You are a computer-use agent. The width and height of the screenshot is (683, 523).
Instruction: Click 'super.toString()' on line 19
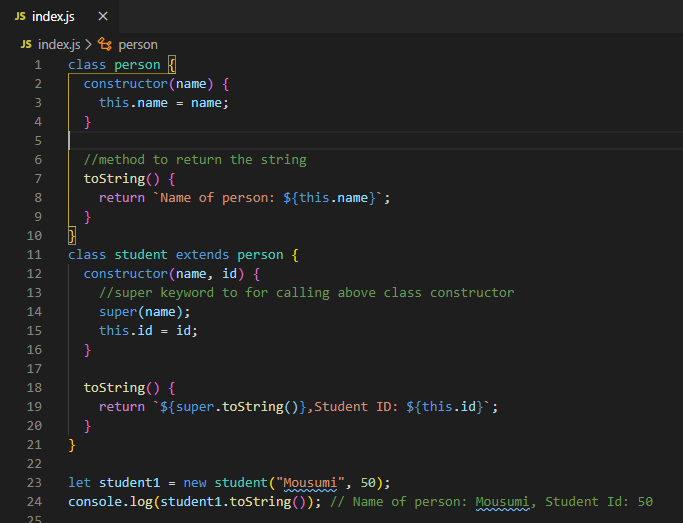click(x=237, y=407)
